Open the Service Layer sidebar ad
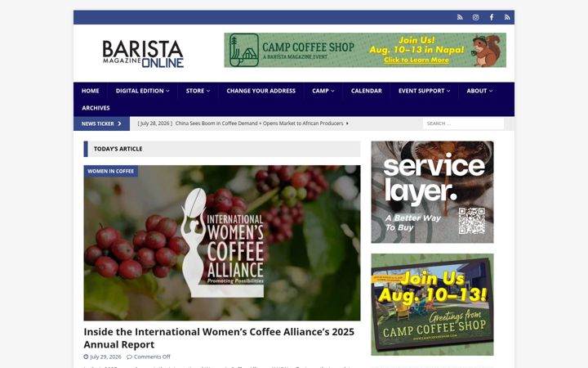 click(x=432, y=192)
